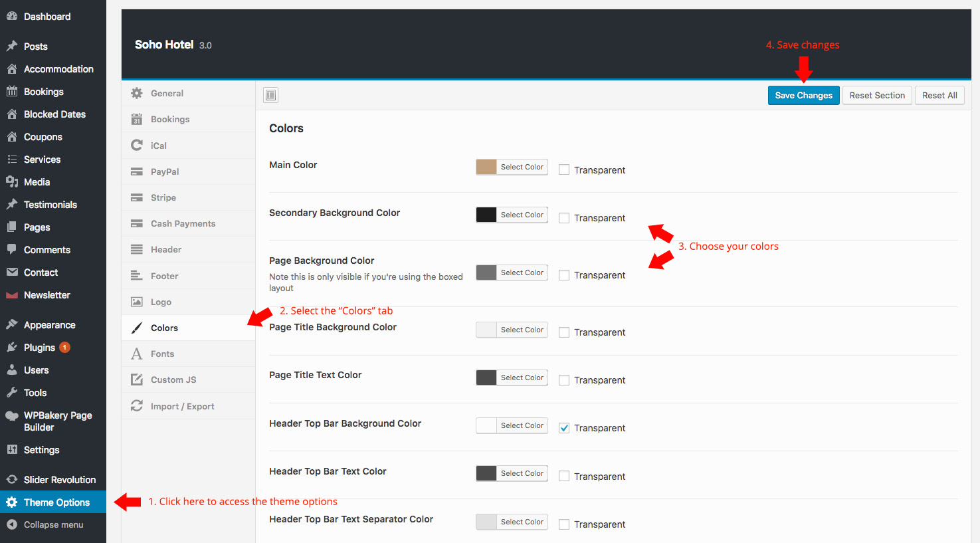Click the General gear icon in theme tabs
The image size is (980, 543).
[137, 93]
